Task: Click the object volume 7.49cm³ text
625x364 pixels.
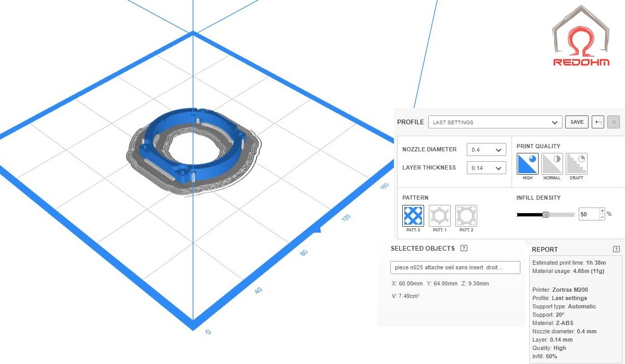Action: pos(406,296)
